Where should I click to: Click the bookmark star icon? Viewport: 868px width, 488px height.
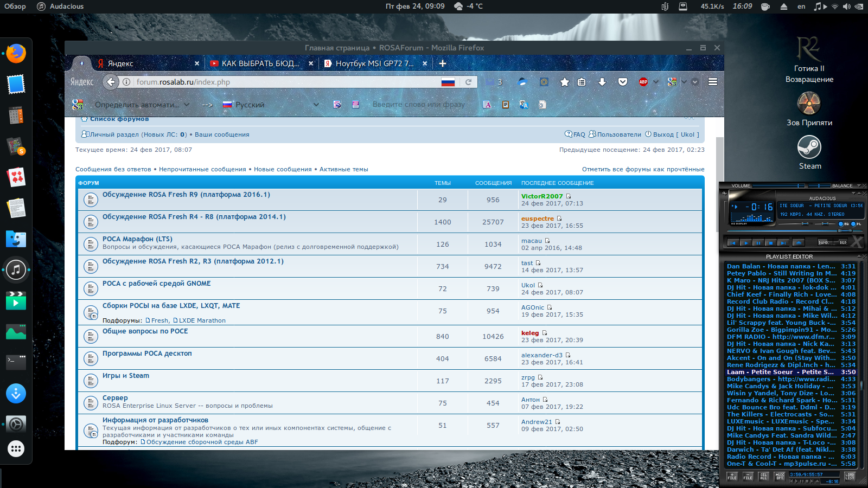tap(565, 82)
